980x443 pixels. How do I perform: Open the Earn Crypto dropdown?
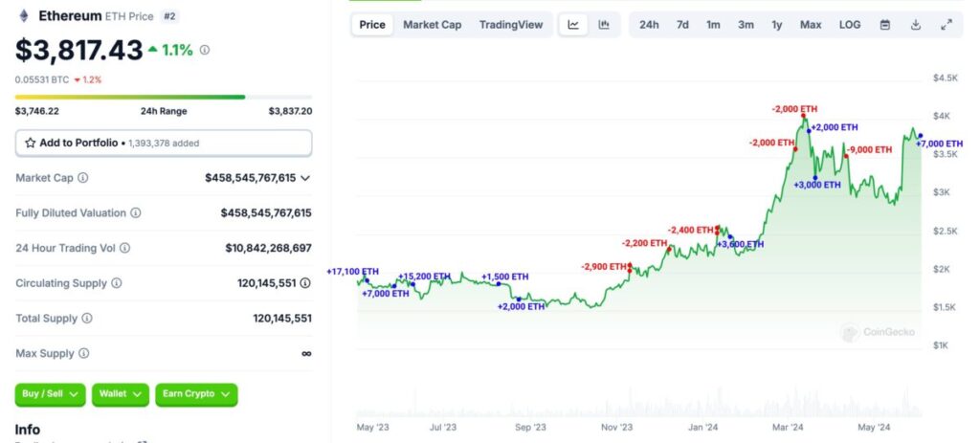(195, 393)
